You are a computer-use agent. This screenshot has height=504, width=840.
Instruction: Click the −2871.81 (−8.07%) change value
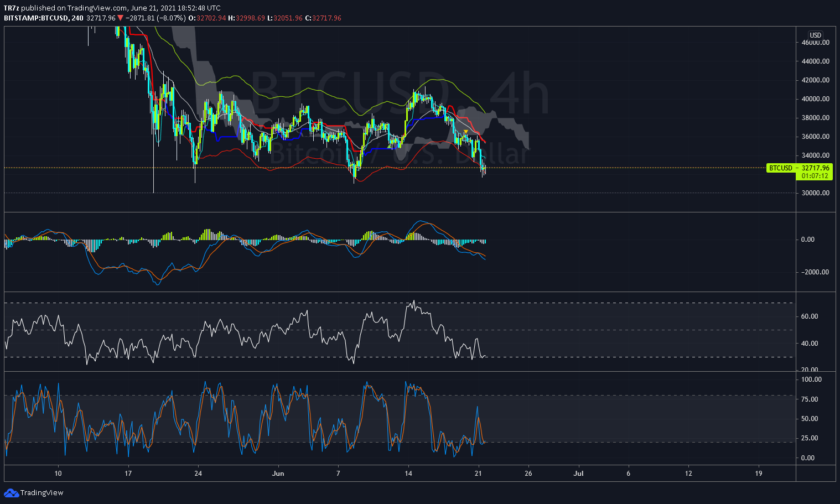155,18
